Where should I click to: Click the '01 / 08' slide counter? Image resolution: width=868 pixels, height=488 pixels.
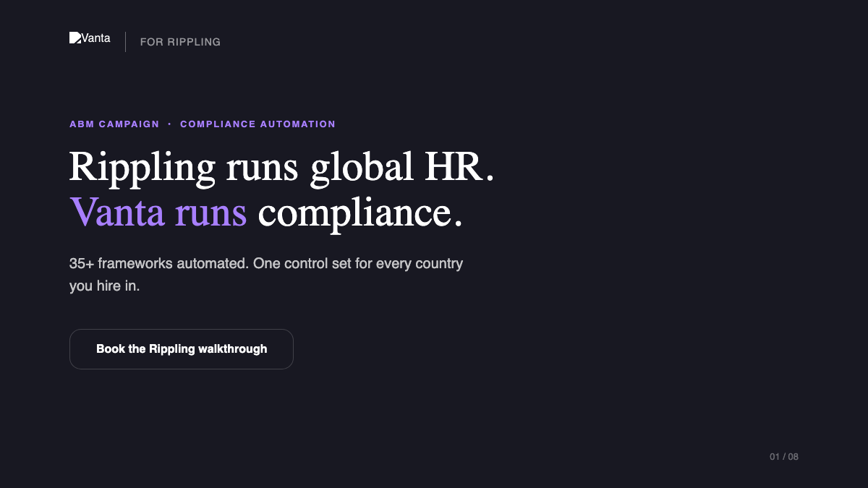784,457
